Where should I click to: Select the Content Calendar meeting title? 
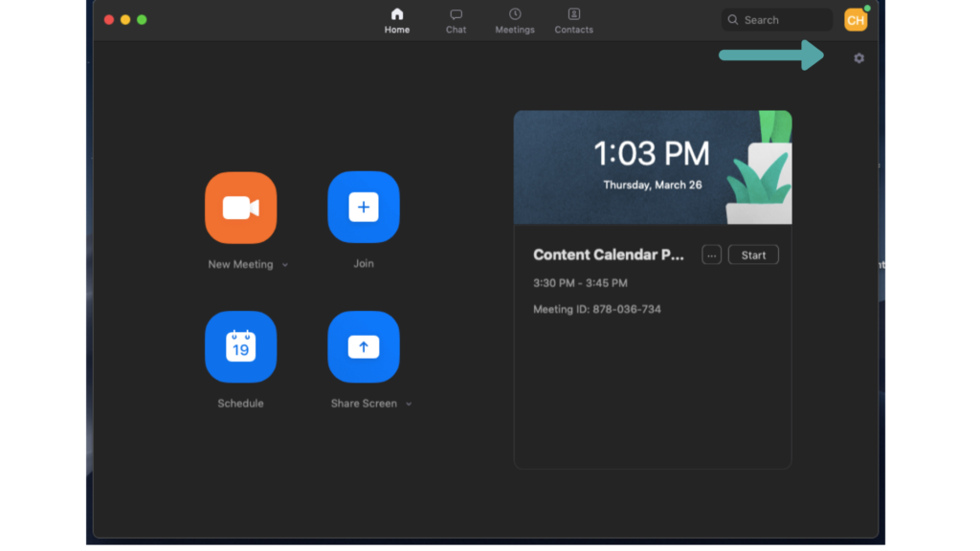click(x=609, y=254)
